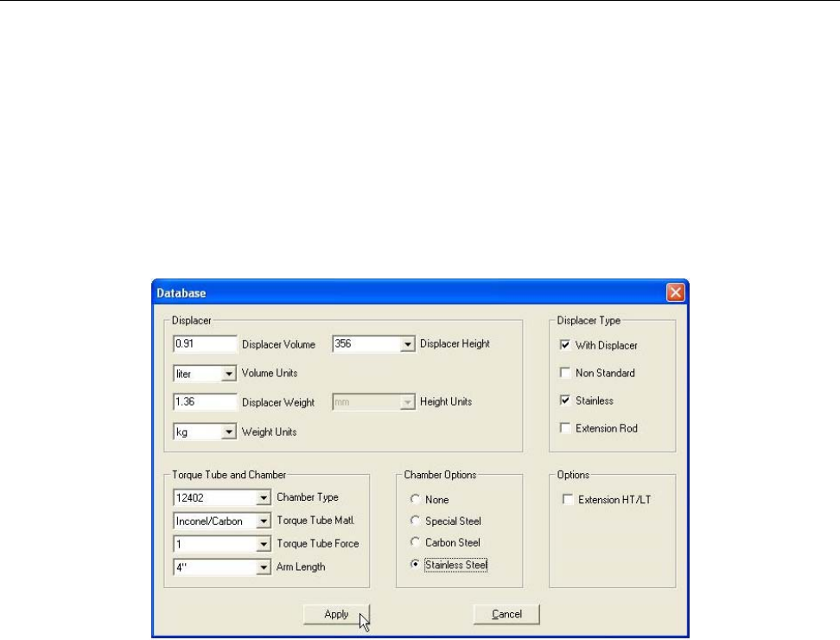Screen dimensions: 840x640
Task: Open the Weight Units dropdown
Action: [x=228, y=432]
